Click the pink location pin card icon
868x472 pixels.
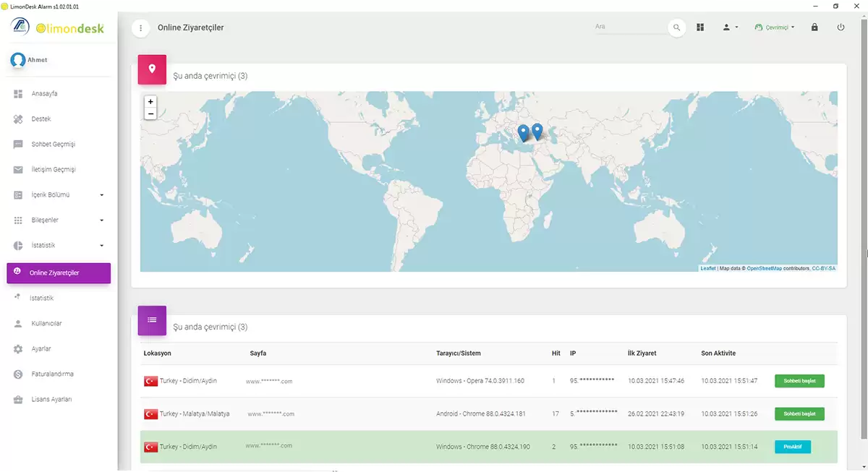tap(152, 69)
